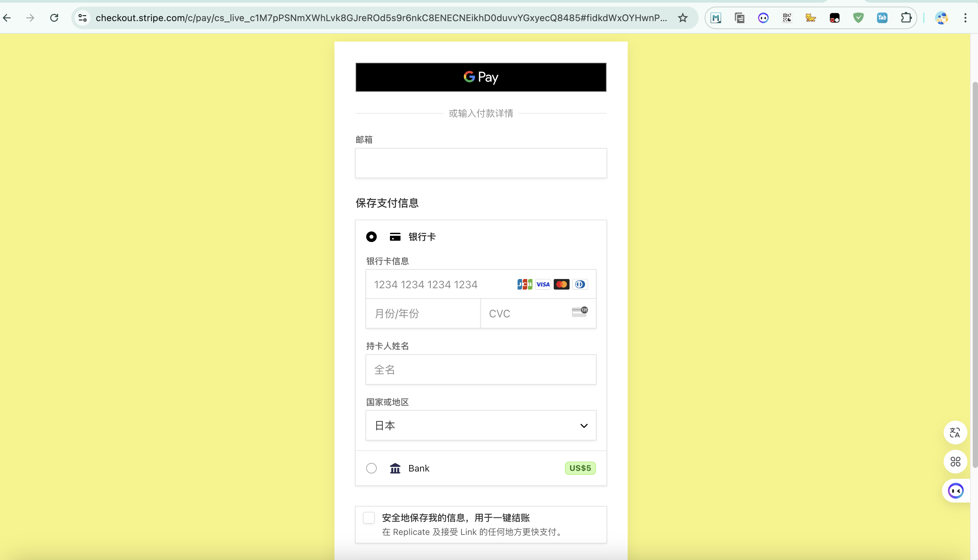Bookmark this page with star icon

[x=682, y=18]
